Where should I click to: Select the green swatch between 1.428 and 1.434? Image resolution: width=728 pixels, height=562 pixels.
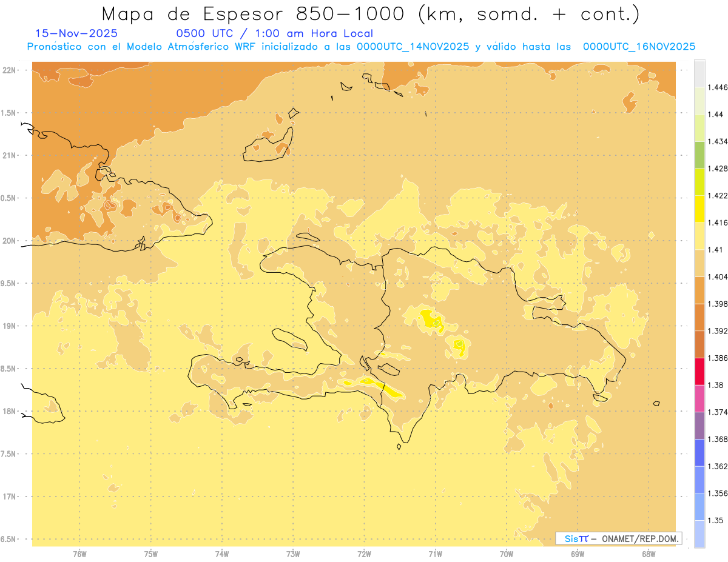click(x=699, y=155)
